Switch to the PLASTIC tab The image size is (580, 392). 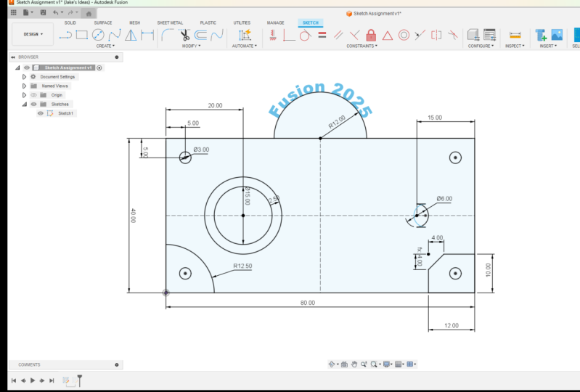click(208, 23)
